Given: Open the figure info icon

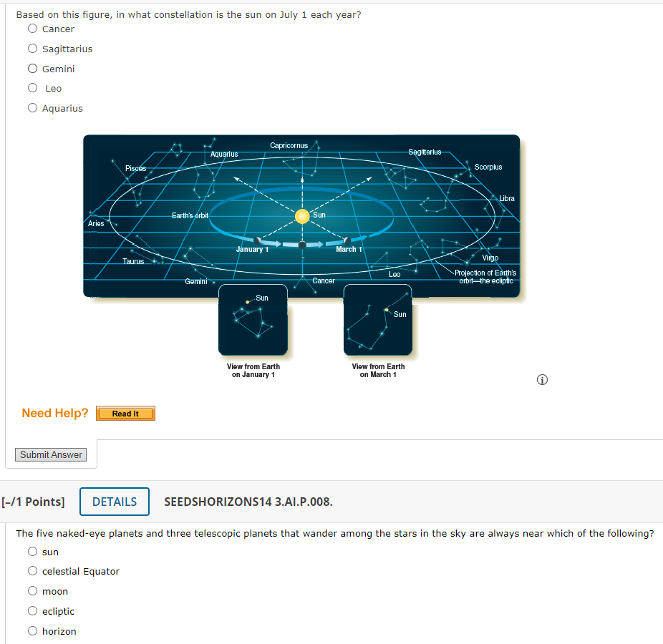Looking at the screenshot, I should tap(542, 380).
